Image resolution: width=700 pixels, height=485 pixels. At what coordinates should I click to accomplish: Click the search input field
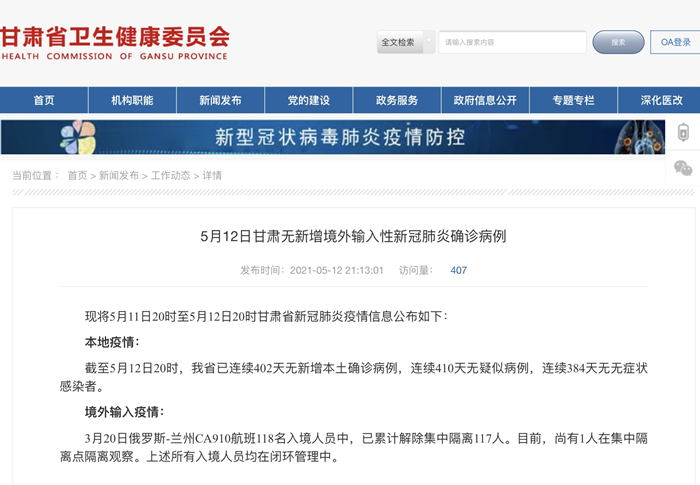click(512, 42)
